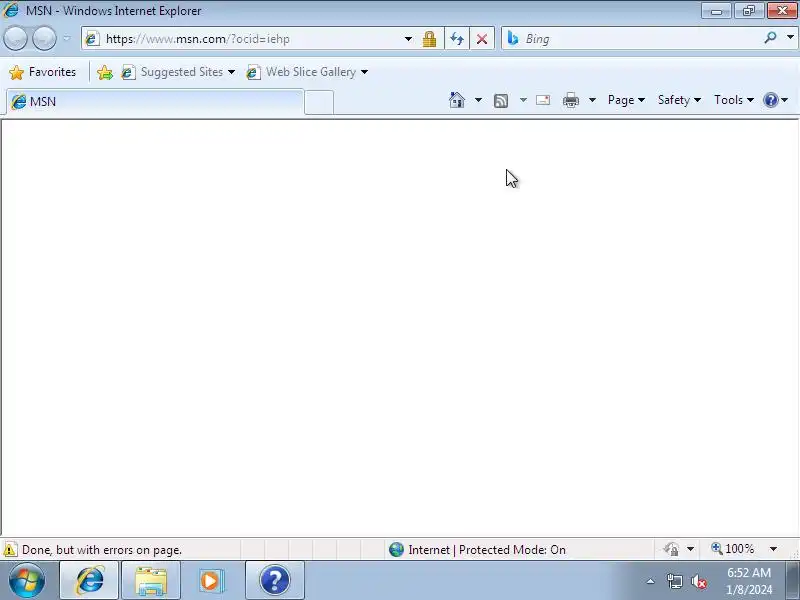Click the Show desktop button

click(793, 581)
